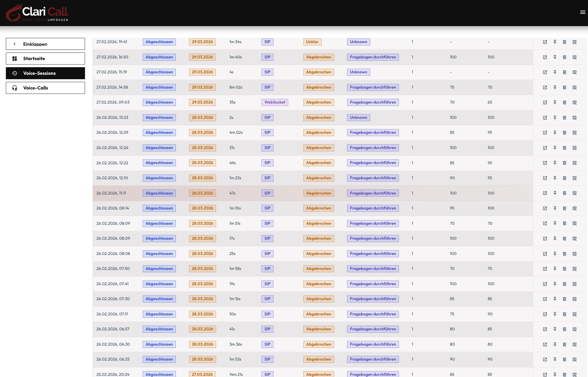Viewport: 588px width, 377px height.
Task: Pin the 26.02.2026, 11:11 session row
Action: pyautogui.click(x=555, y=193)
